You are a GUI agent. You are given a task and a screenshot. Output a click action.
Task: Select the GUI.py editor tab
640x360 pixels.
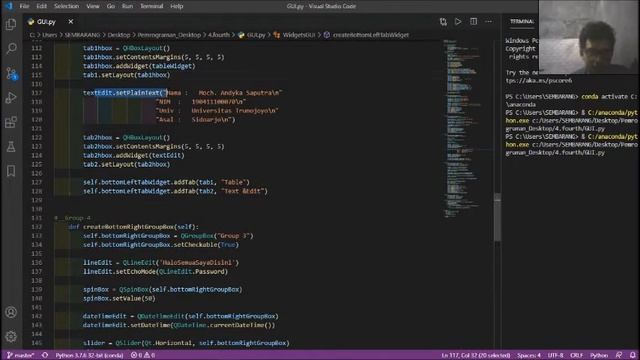point(46,22)
